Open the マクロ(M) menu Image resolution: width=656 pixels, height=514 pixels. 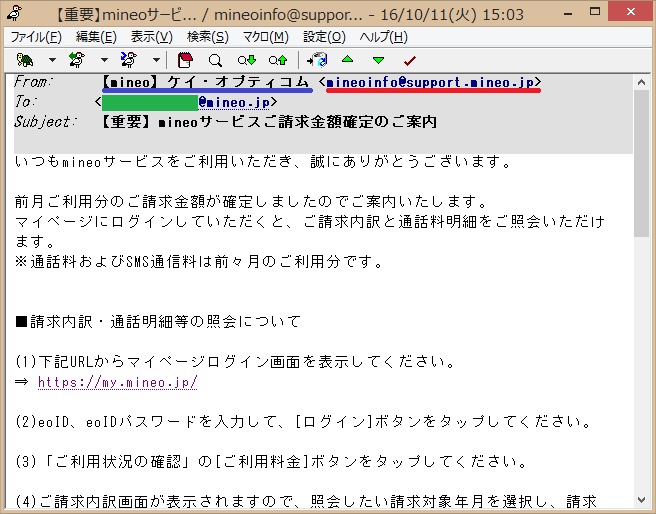click(265, 37)
